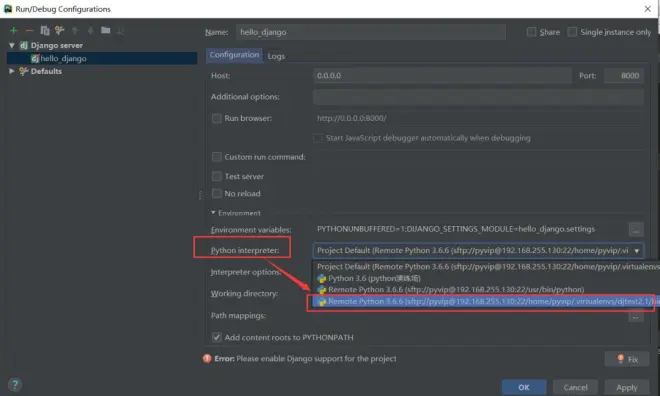The height and width of the screenshot is (396, 660).
Task: Click the Port field showing 8000
Action: (624, 76)
